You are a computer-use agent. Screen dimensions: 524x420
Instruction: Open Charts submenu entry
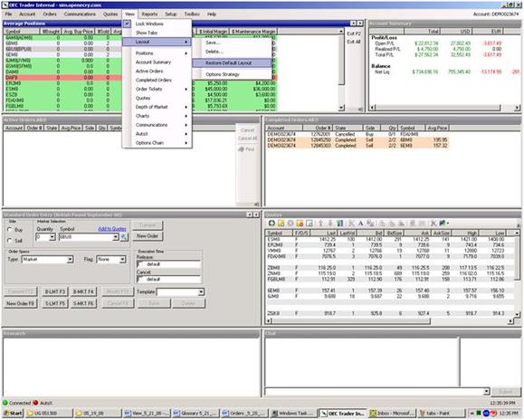pos(157,116)
